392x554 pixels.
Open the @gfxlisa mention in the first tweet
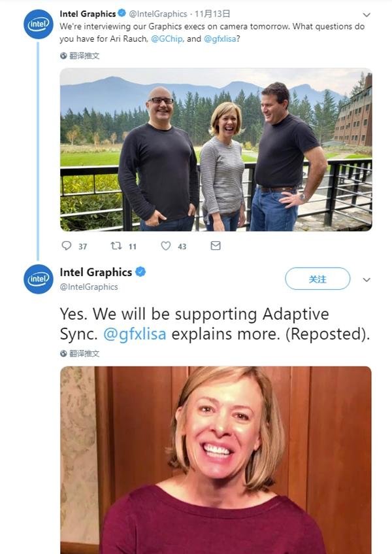[220, 38]
